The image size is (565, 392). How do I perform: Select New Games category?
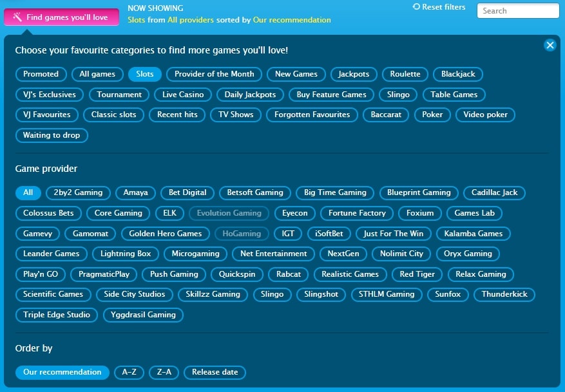click(x=296, y=74)
